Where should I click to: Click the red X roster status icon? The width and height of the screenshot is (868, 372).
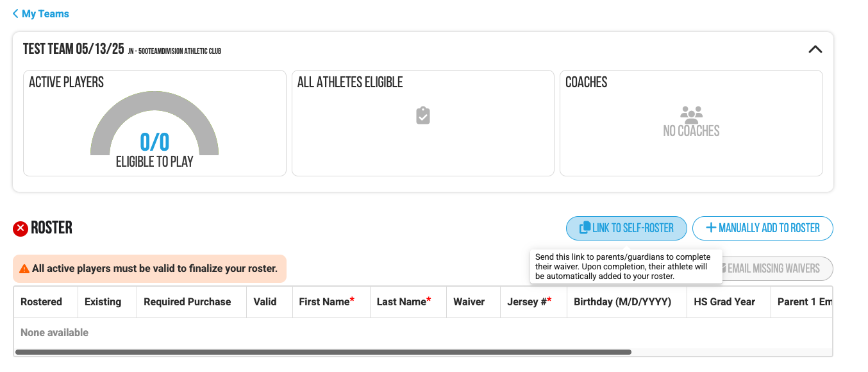pos(21,228)
